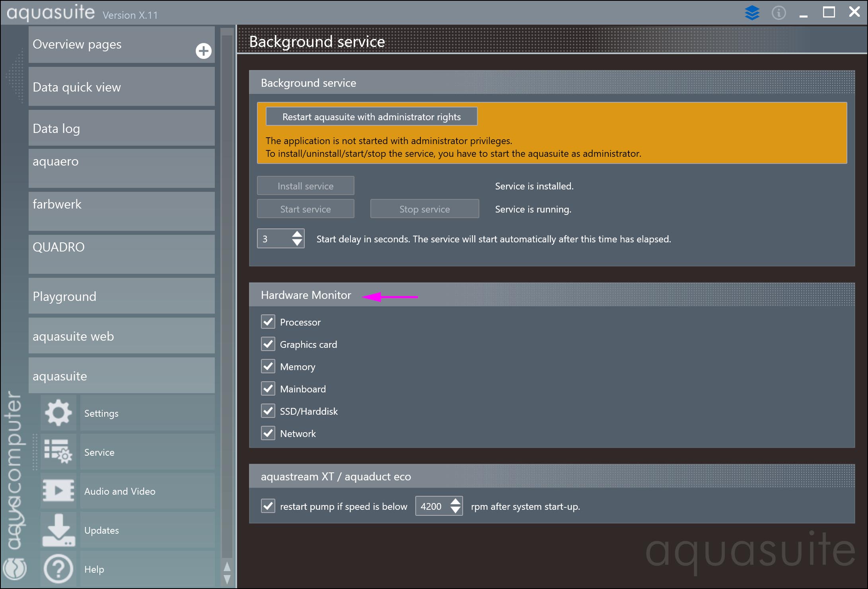Toggle the Mainboard checkbox

pos(268,388)
